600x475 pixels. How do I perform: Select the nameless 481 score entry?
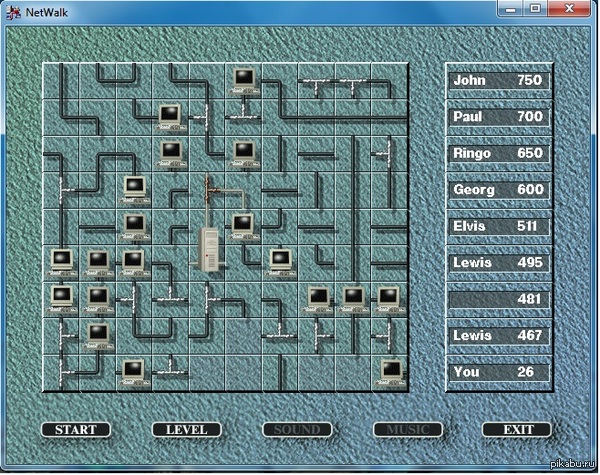[497, 299]
